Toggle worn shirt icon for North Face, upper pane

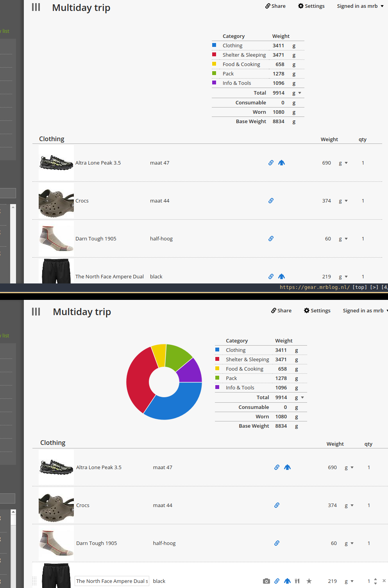pos(281,276)
